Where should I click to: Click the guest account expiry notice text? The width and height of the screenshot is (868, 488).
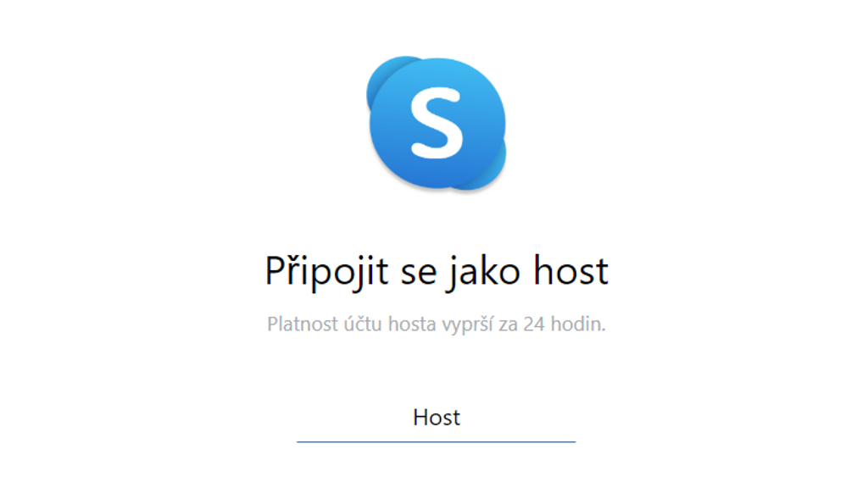tap(437, 324)
